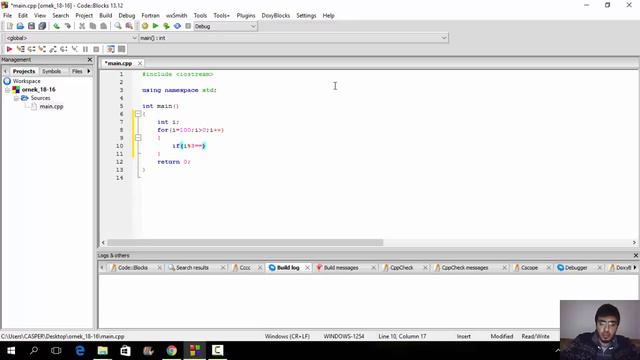Open Find with the magnifier icon
The width and height of the screenshot is (640, 360).
click(118, 26)
